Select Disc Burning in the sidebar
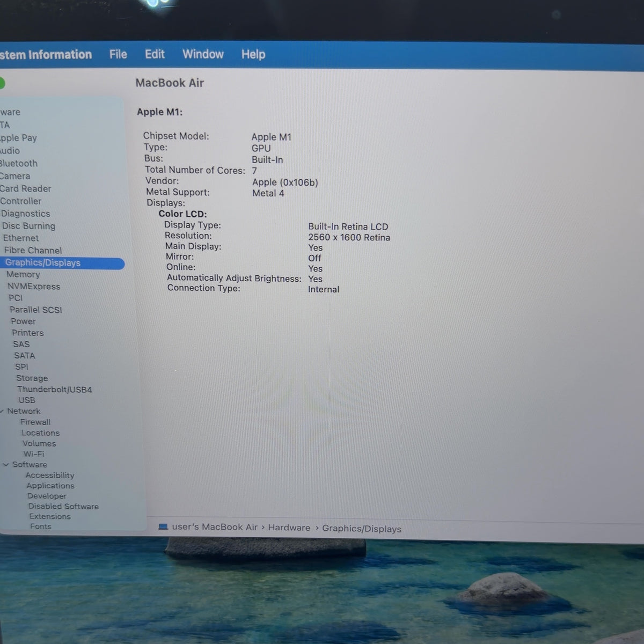644x644 pixels. (x=28, y=226)
